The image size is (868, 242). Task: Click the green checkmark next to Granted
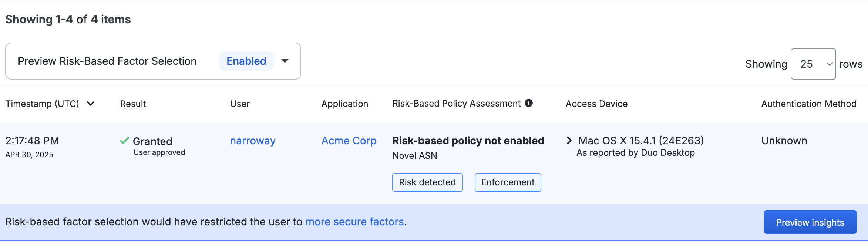pos(125,140)
